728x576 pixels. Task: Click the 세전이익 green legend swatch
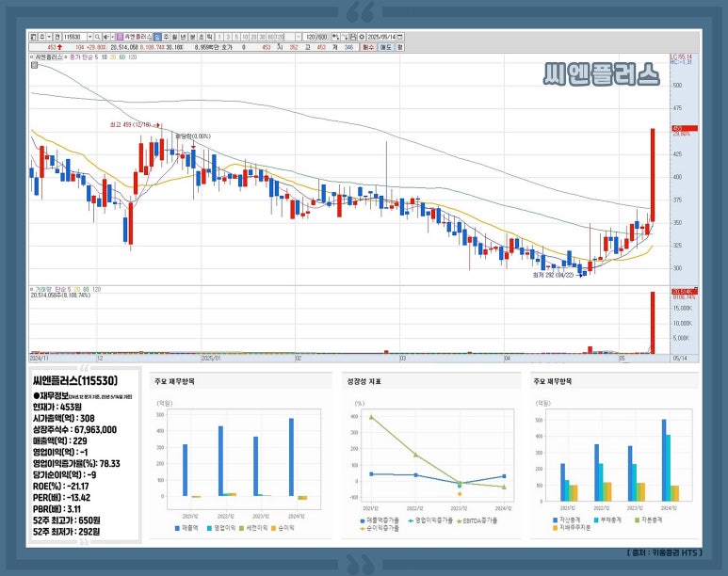[x=241, y=528]
